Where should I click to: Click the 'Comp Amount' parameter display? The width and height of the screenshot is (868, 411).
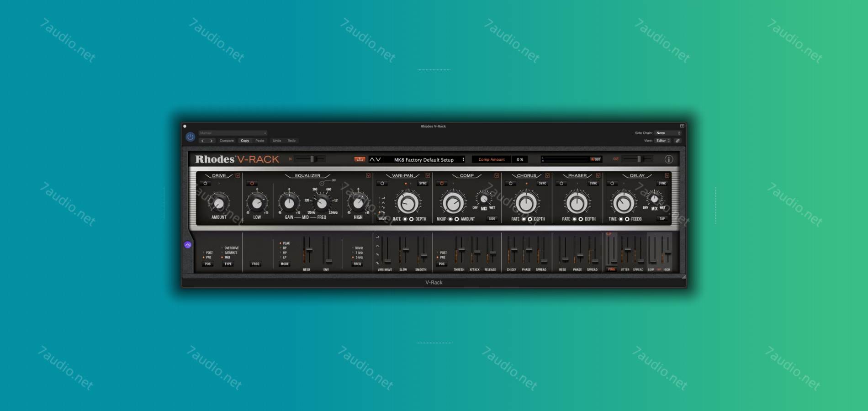click(492, 159)
